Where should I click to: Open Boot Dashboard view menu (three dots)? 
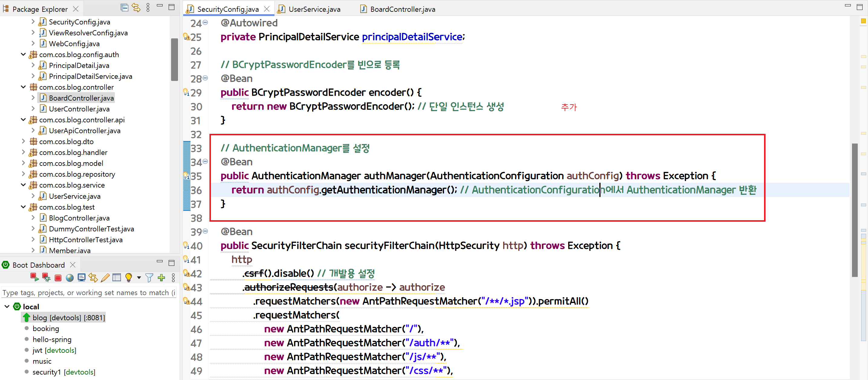(173, 278)
